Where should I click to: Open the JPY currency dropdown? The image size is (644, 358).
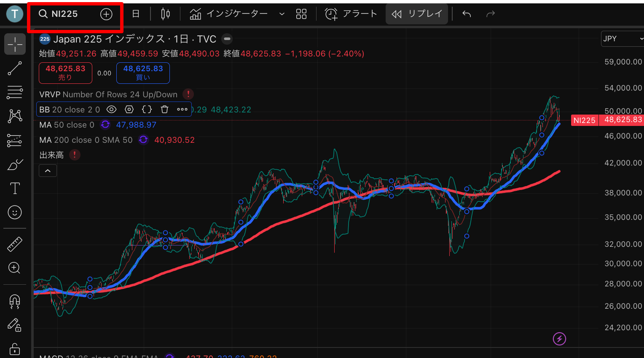coord(622,39)
